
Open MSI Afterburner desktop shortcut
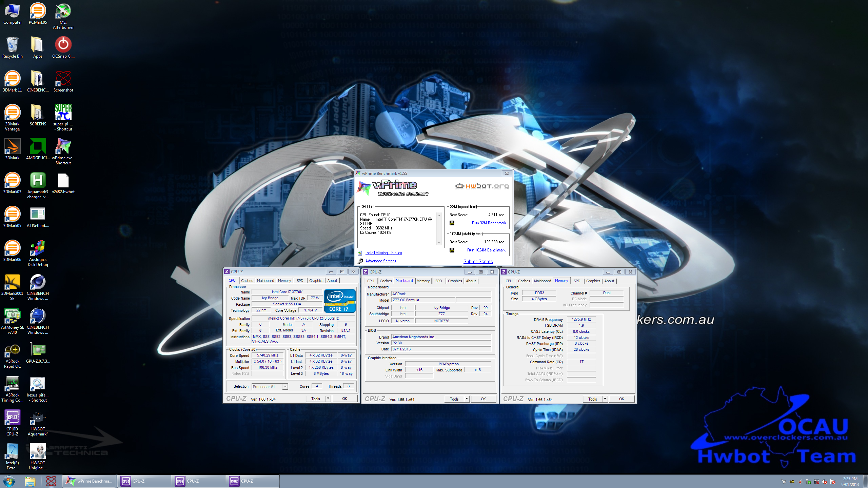pyautogui.click(x=63, y=16)
